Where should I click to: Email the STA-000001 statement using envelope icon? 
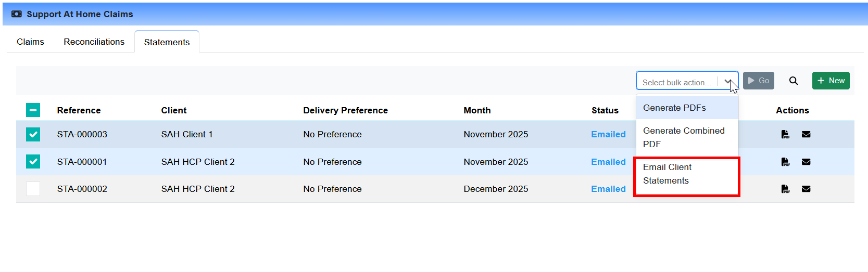tap(806, 162)
